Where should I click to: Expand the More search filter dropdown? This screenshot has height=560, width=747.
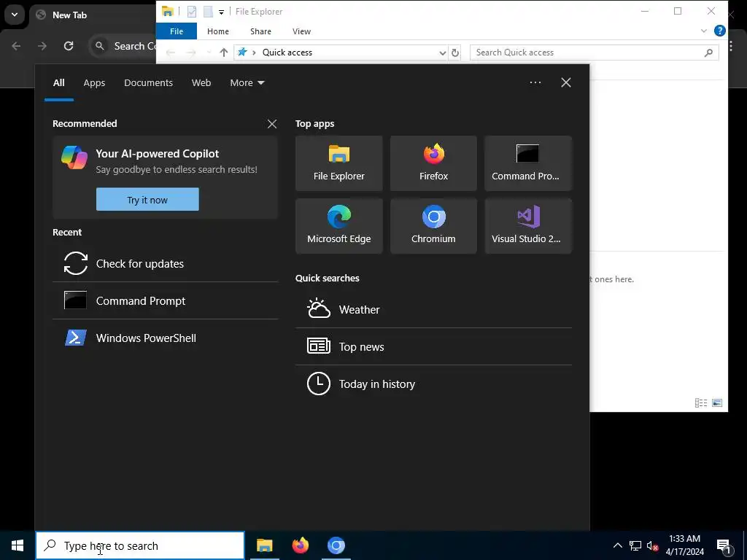click(247, 82)
